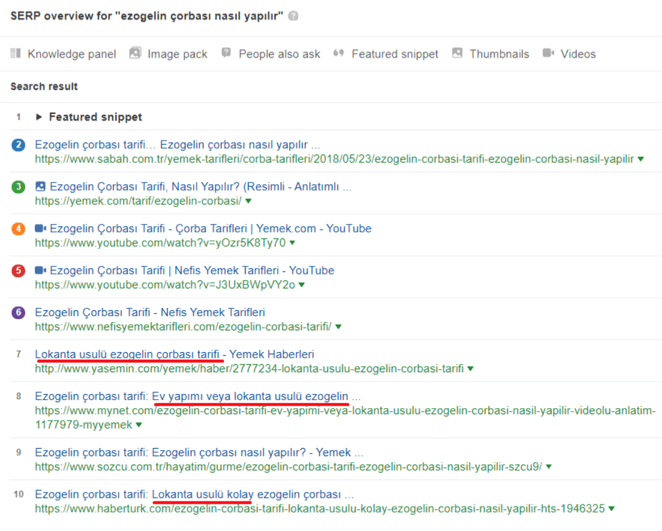Click position number 9 in results

pos(19,452)
